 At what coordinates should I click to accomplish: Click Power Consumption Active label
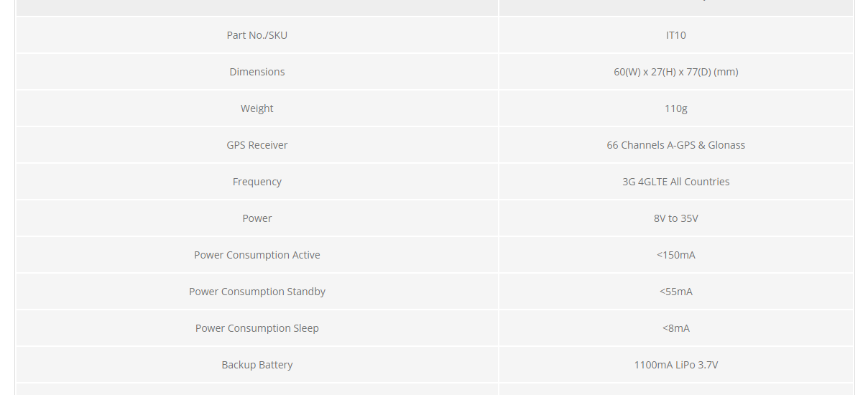[257, 255]
